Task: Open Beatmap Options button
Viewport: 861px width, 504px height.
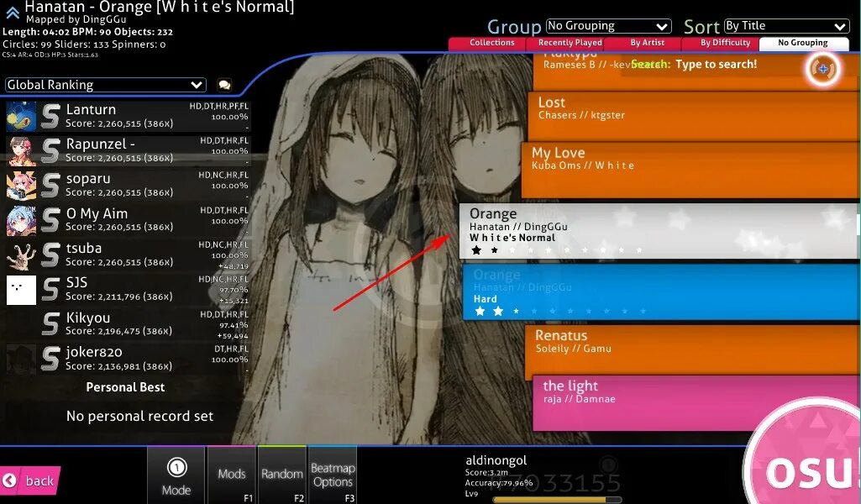Action: click(333, 475)
